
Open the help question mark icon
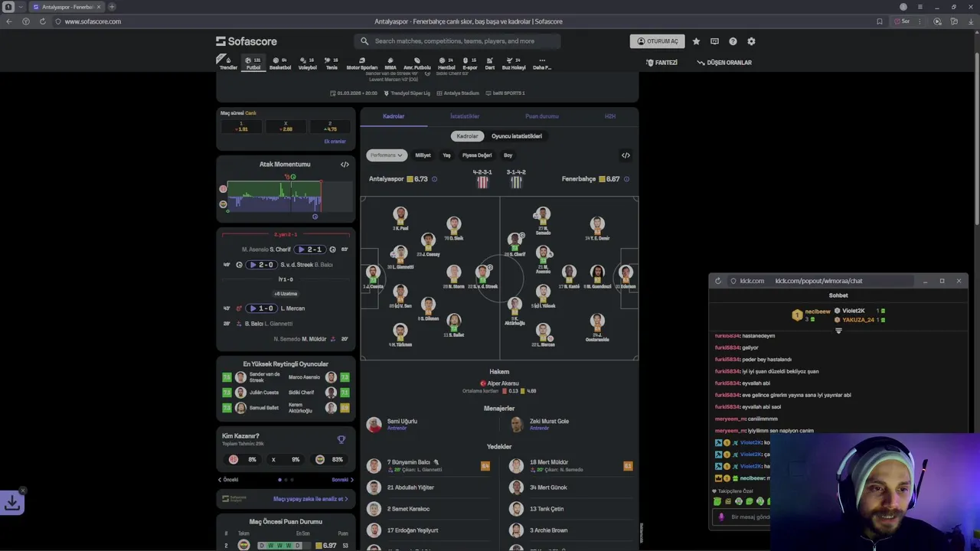click(x=733, y=41)
